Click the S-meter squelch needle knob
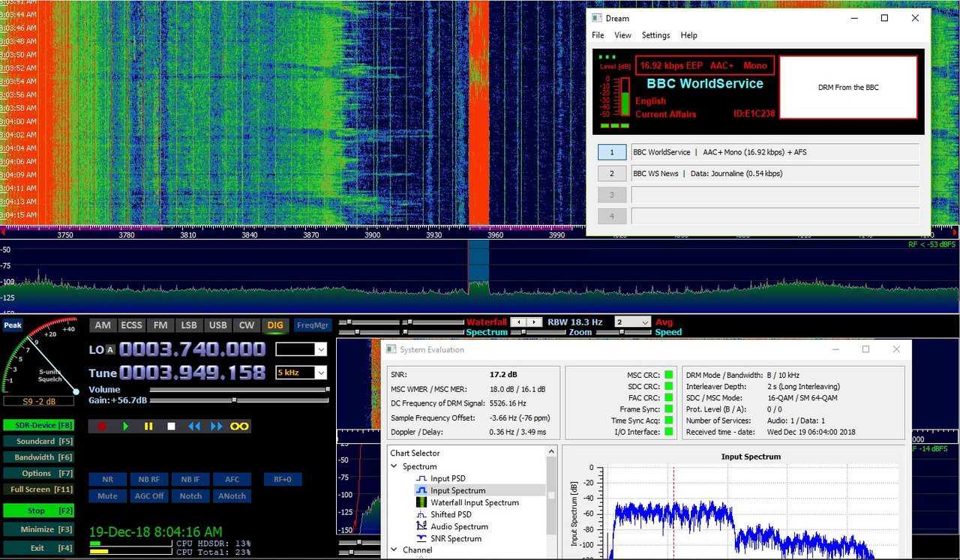Screen dimensions: 960x560 point(76,391)
